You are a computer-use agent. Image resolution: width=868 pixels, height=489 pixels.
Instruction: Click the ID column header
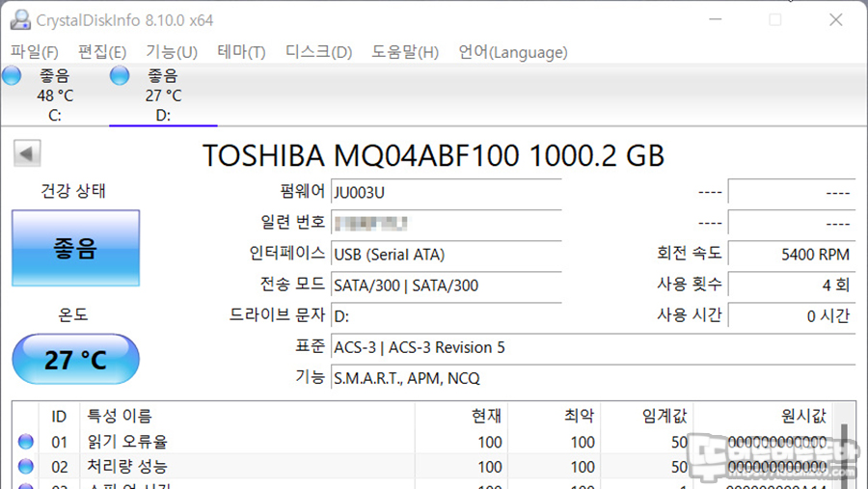click(x=59, y=416)
